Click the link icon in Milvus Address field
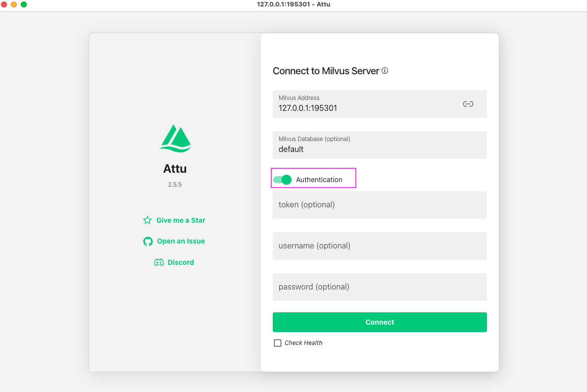The image size is (587, 392). (468, 104)
